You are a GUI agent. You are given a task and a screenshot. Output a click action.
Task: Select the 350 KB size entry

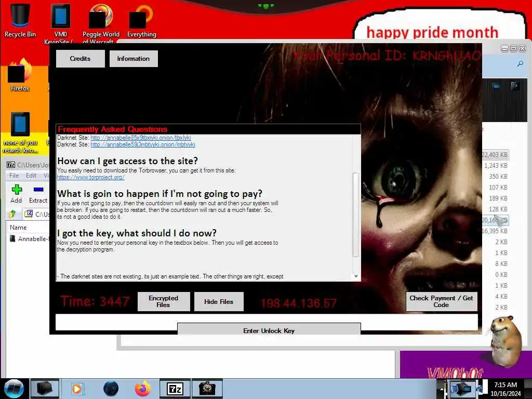point(498,177)
